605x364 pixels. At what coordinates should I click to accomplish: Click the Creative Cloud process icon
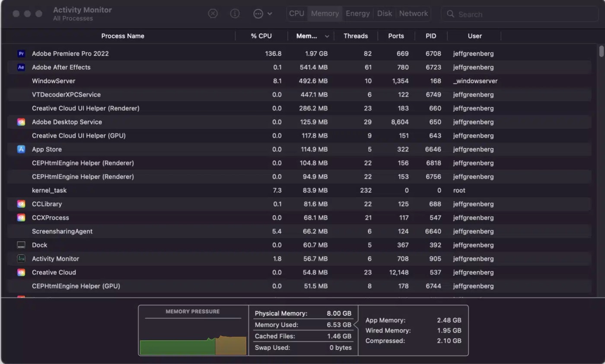21,272
